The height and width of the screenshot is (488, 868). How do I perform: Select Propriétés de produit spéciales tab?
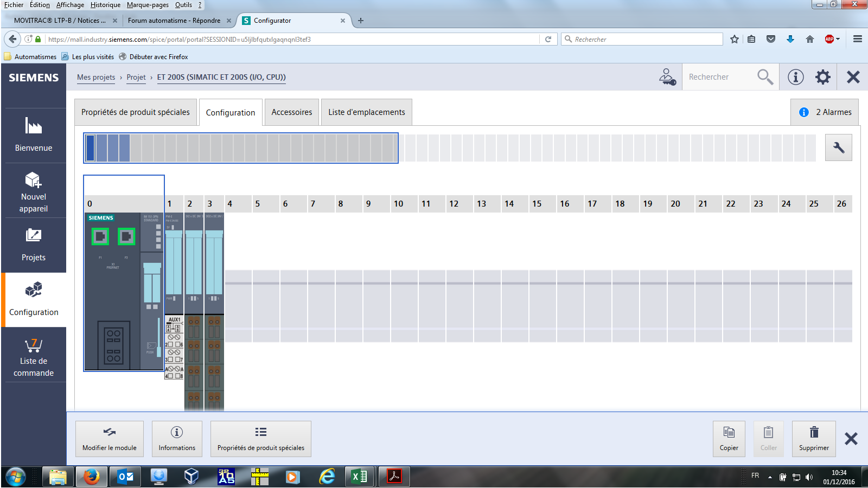click(136, 112)
